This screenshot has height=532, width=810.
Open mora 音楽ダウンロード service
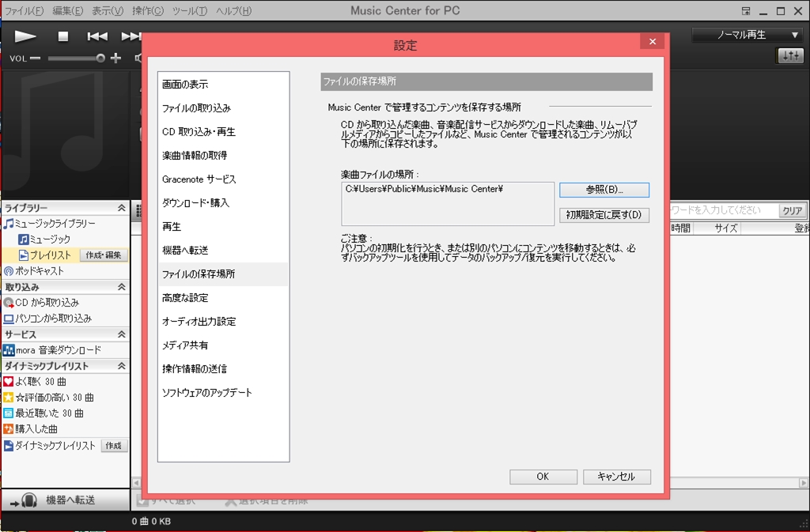(x=52, y=350)
